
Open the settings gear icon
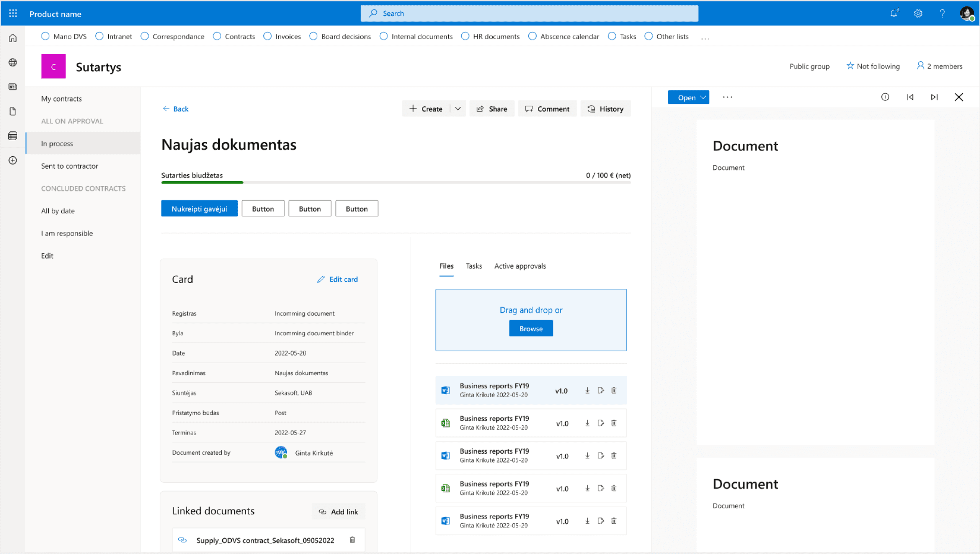point(918,14)
